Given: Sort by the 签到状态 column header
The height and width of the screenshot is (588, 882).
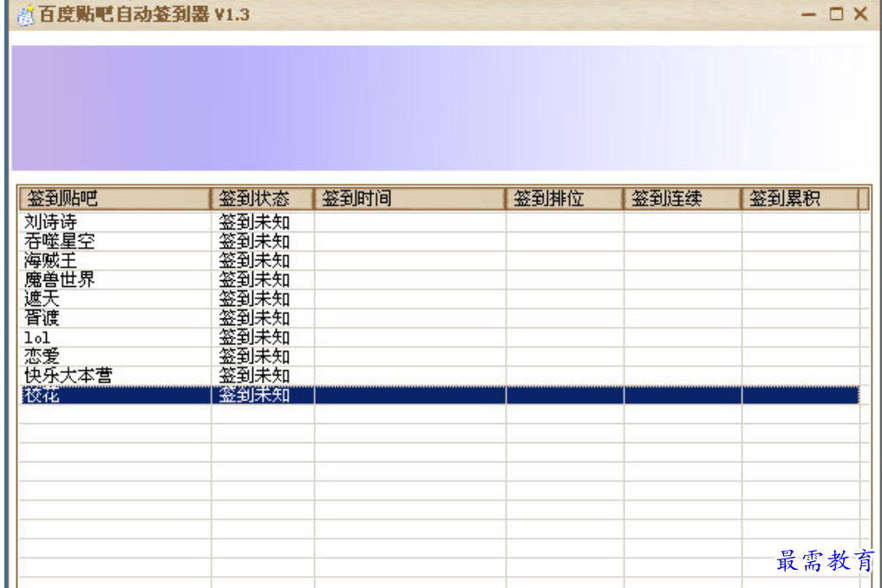Looking at the screenshot, I should tap(262, 199).
